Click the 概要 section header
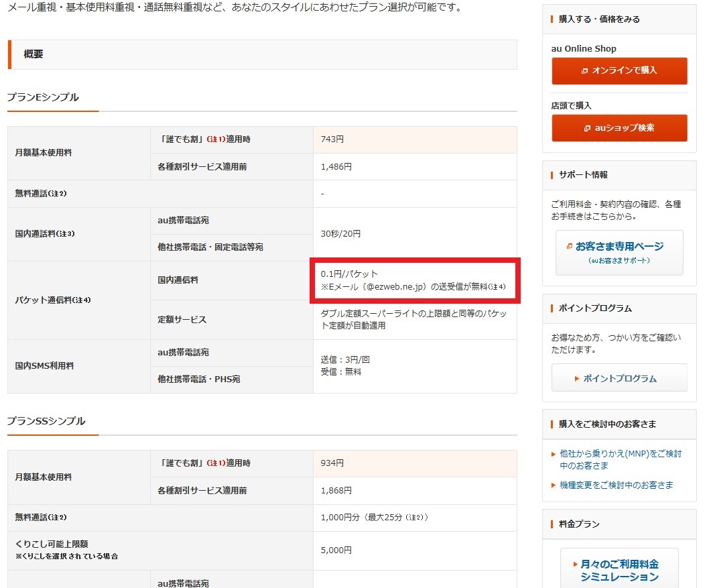Screen dimensions: 707x588 [34, 54]
